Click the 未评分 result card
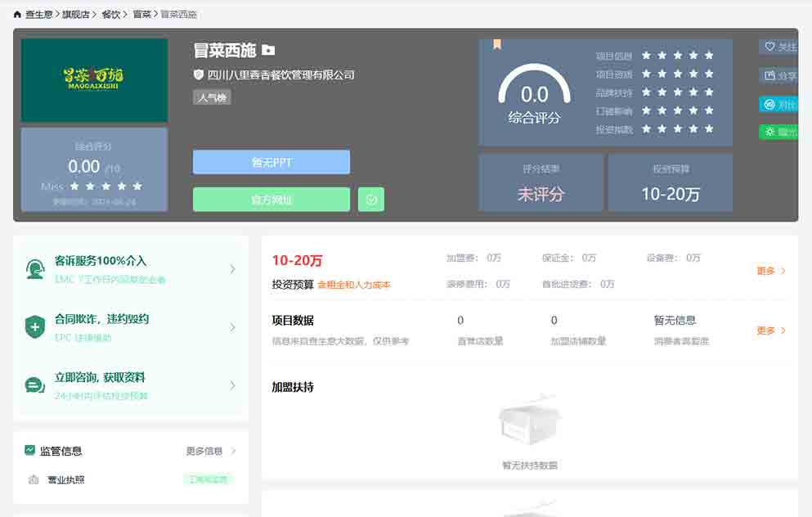This screenshot has width=812, height=517. click(x=541, y=182)
